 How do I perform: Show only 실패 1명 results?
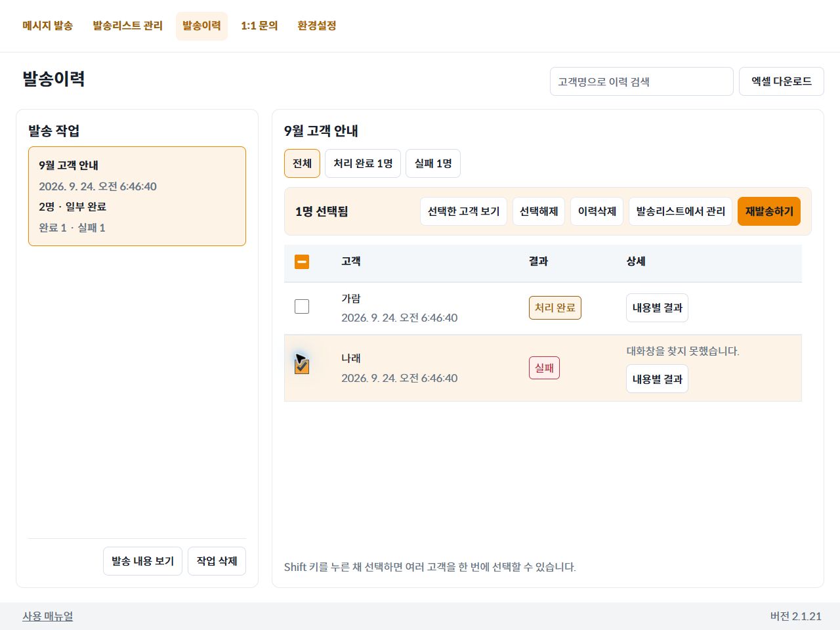click(433, 163)
